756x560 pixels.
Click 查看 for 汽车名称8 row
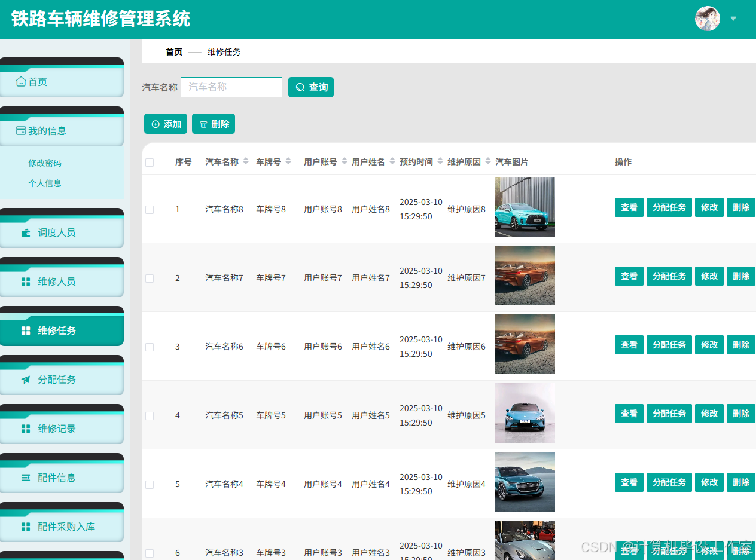point(629,207)
